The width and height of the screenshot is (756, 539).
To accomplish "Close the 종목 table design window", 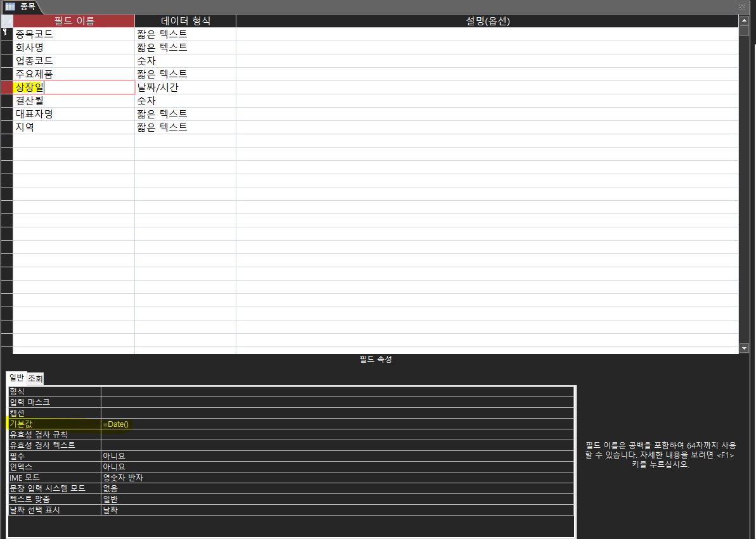I will (x=741, y=6).
